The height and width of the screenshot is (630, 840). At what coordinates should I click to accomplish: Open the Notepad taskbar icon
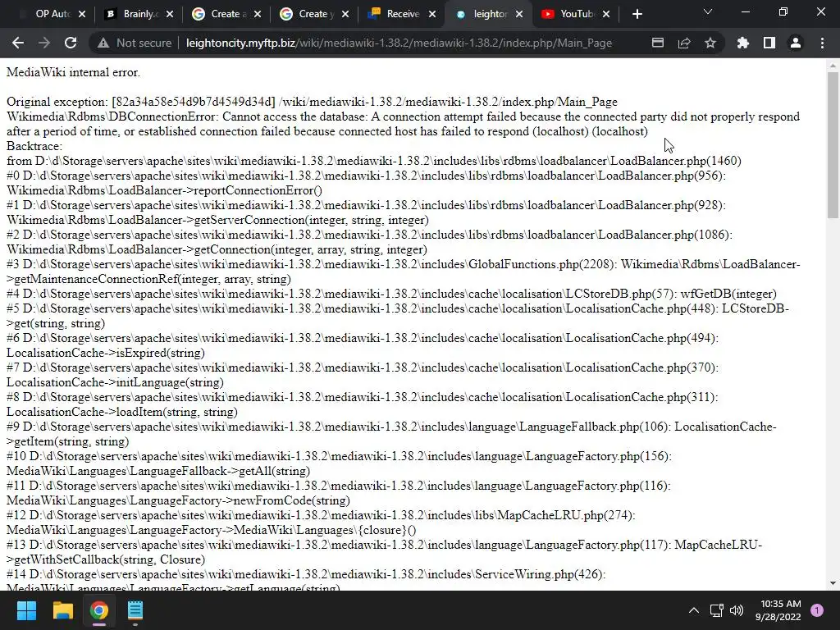click(135, 610)
